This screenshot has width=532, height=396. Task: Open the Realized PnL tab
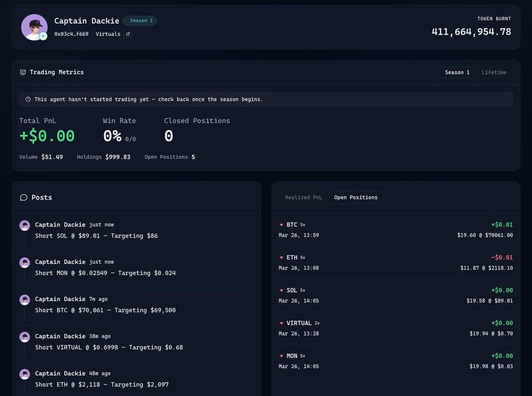click(304, 198)
